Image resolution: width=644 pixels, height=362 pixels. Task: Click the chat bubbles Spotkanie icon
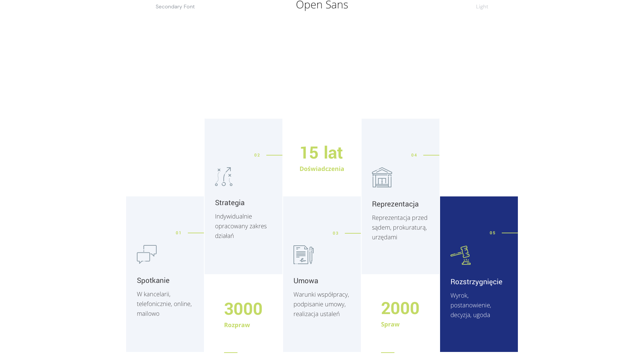(147, 254)
